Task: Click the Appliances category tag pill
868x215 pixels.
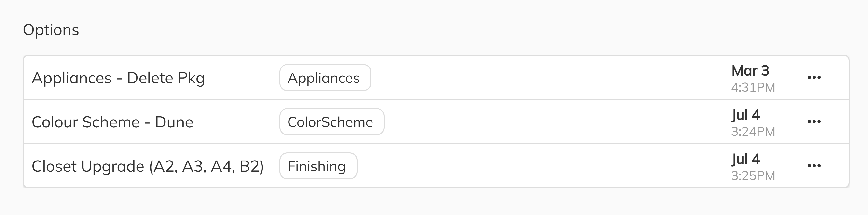Action: coord(325,78)
